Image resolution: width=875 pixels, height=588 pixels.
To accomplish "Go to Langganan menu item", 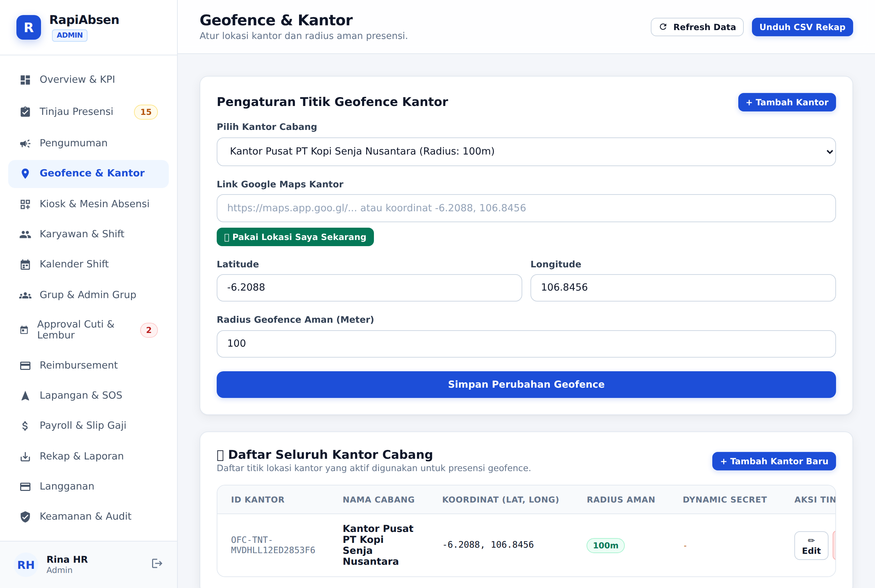I will coord(89,486).
